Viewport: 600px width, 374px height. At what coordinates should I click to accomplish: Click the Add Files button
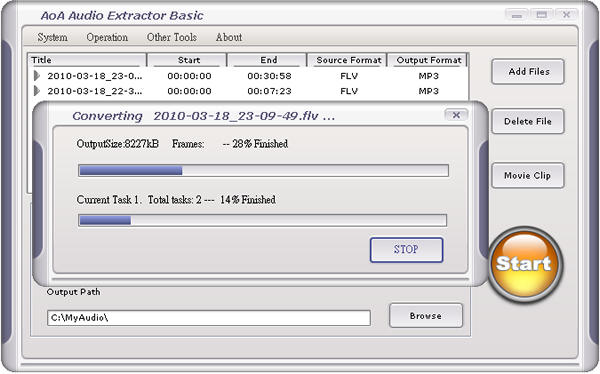click(528, 72)
